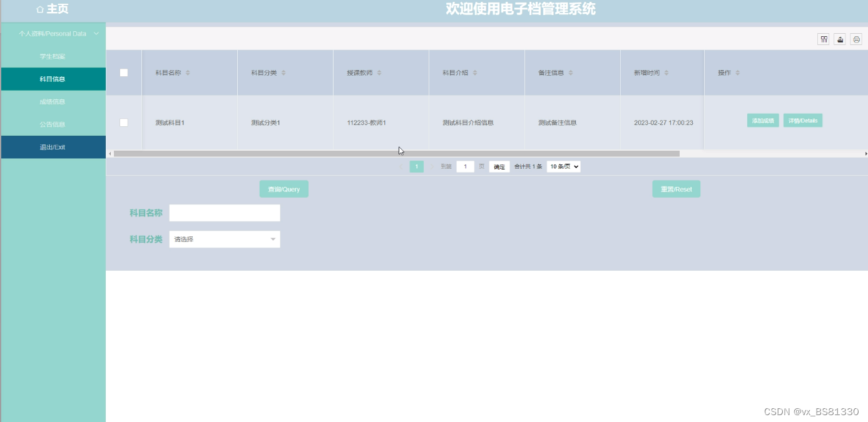Click the 2023-02-27 17:00:23 cell

663,123
